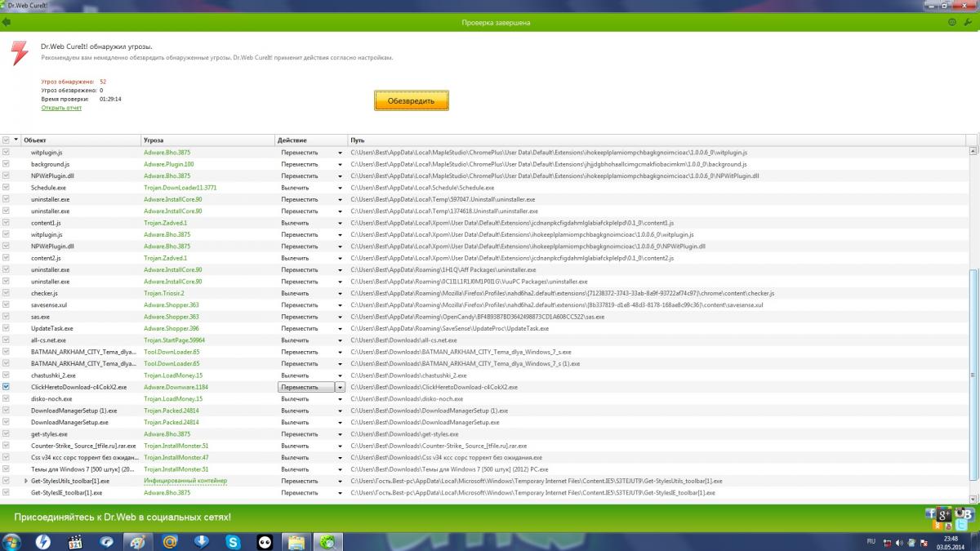The height and width of the screenshot is (551, 980).
Task: Toggle select-all checkbox in table header
Action: coord(6,140)
